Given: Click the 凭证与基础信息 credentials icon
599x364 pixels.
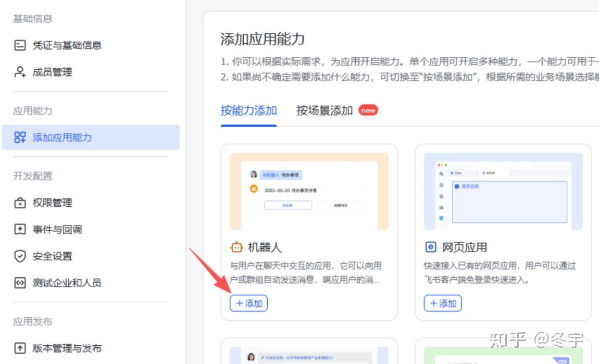Looking at the screenshot, I should coord(20,45).
